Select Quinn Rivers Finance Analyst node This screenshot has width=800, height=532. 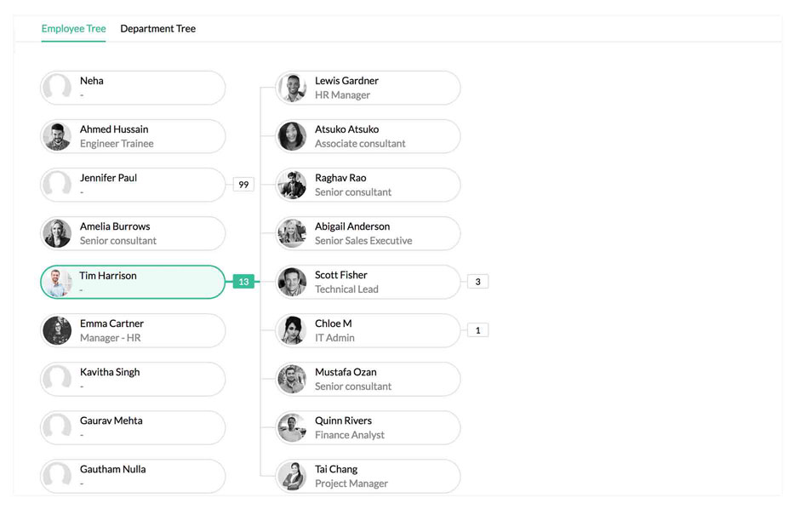click(368, 427)
